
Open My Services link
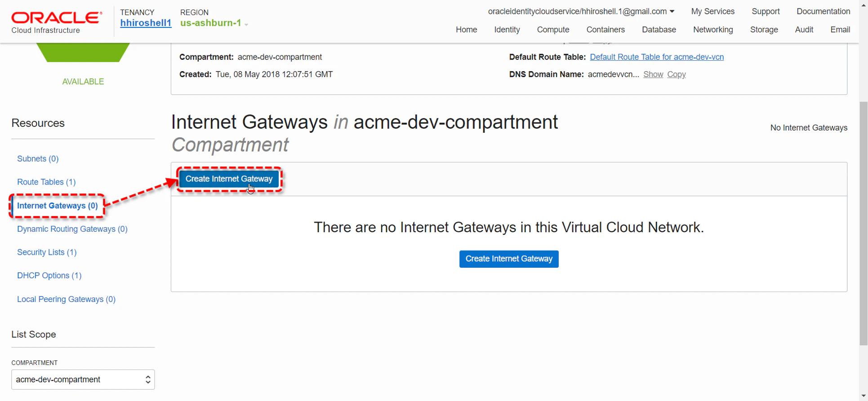click(713, 11)
